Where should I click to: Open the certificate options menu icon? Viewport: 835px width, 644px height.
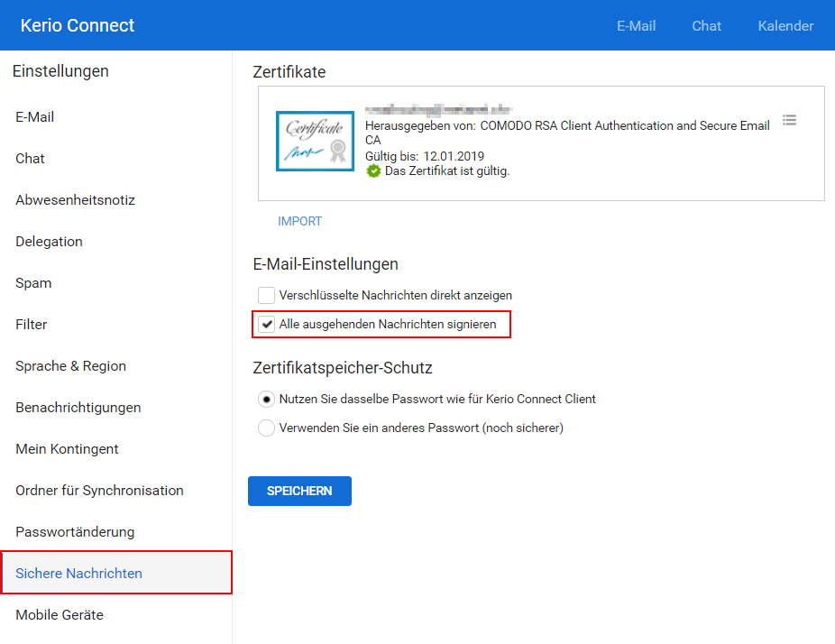[x=789, y=120]
